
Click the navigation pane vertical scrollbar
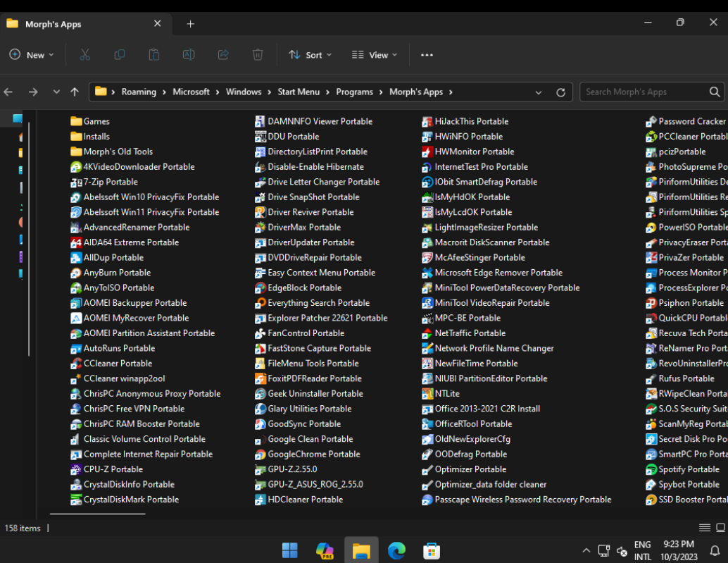(x=29, y=240)
